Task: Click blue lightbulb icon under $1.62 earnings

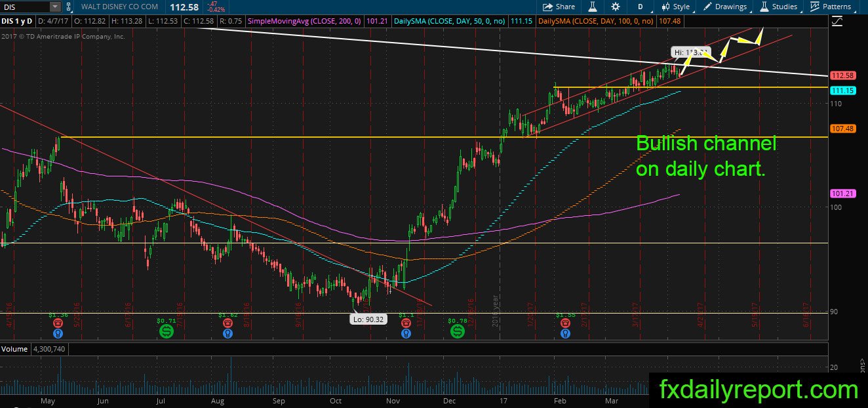Action: [x=227, y=333]
